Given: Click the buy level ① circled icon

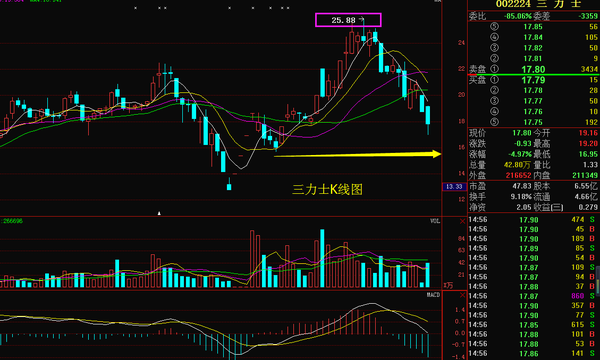Looking at the screenshot, I should (494, 80).
